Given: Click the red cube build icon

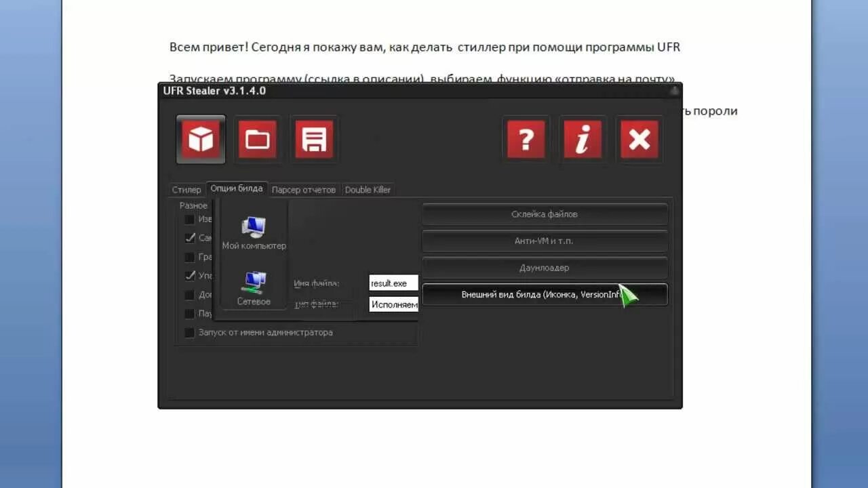Looking at the screenshot, I should 201,139.
